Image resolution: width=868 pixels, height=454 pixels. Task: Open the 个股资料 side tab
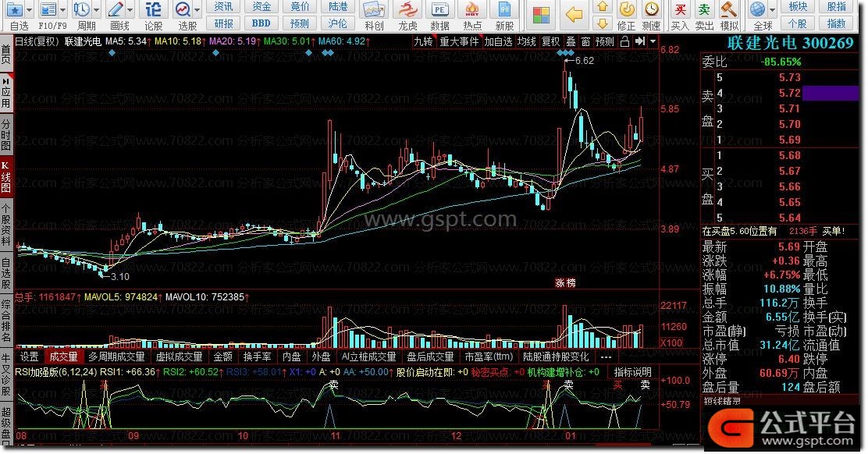pyautogui.click(x=6, y=224)
